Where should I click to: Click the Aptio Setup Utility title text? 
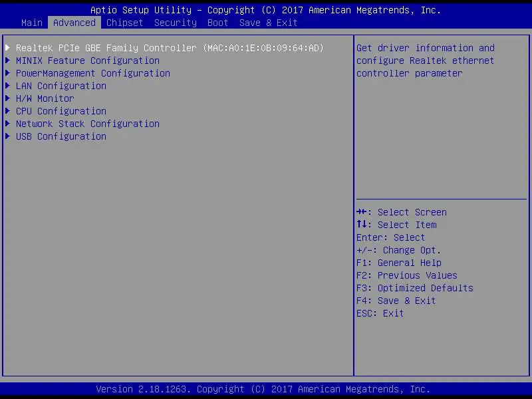pos(265,10)
